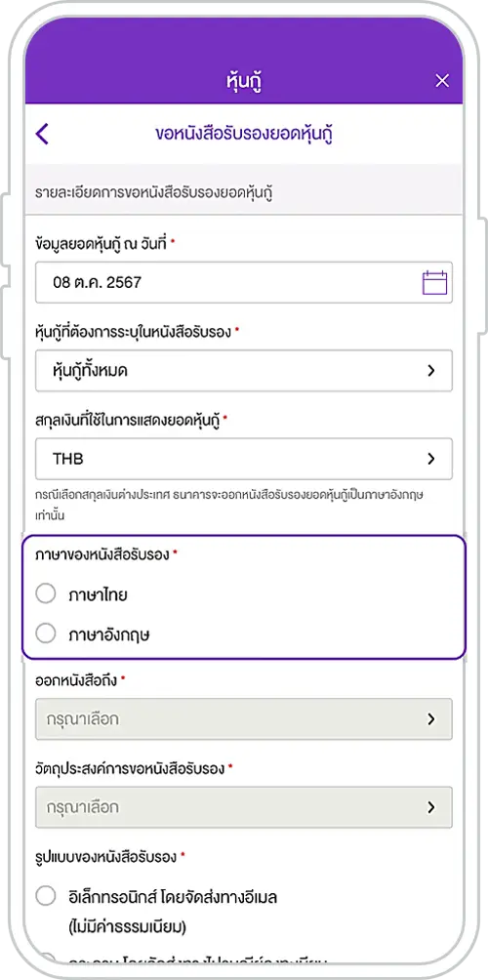488x980 pixels.
Task: Open the calendar icon date picker
Action: click(435, 282)
